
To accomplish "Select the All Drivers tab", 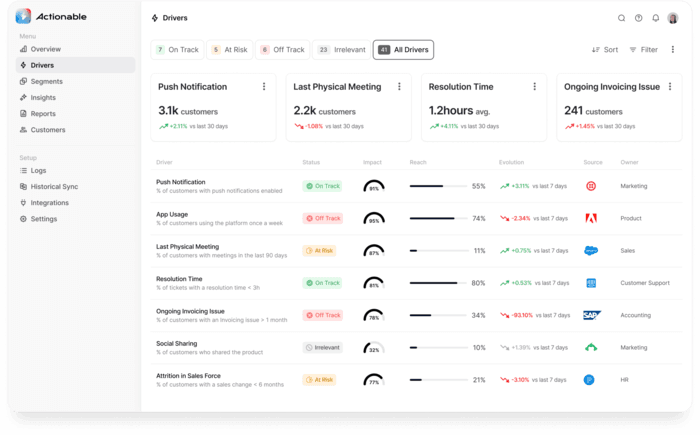I will [404, 50].
